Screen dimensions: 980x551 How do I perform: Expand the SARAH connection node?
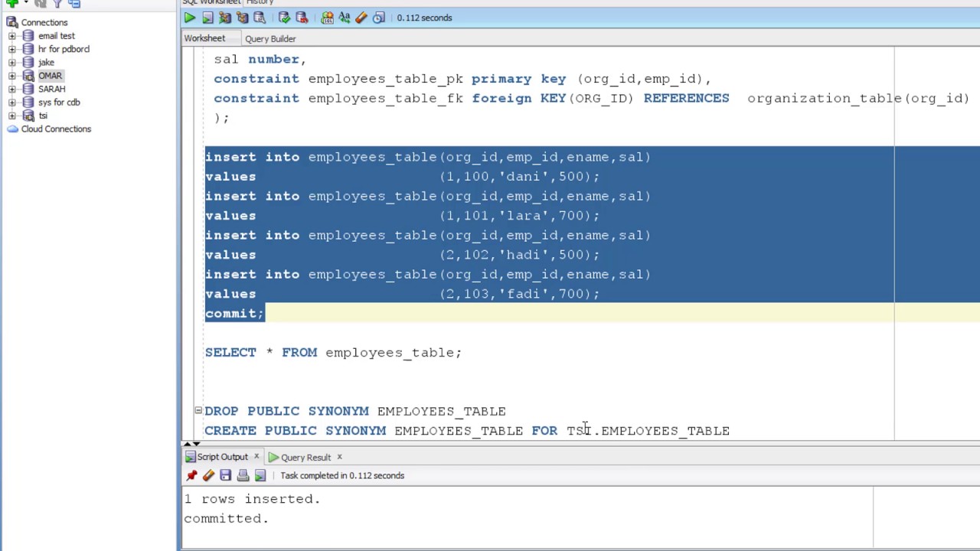12,89
